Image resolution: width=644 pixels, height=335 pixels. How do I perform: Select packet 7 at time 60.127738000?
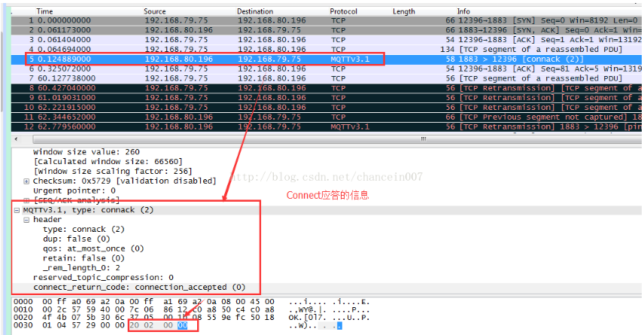(x=327, y=78)
